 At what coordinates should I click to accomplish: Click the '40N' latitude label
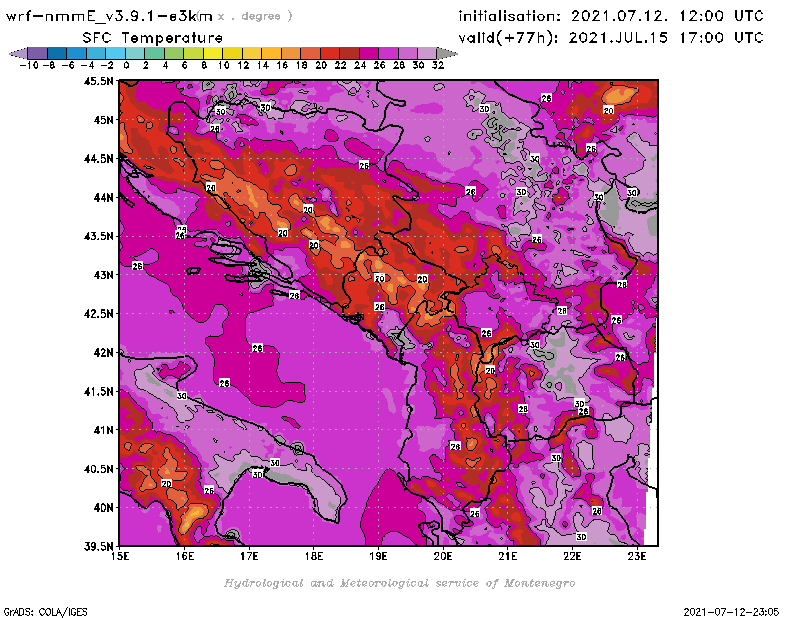tap(103, 507)
